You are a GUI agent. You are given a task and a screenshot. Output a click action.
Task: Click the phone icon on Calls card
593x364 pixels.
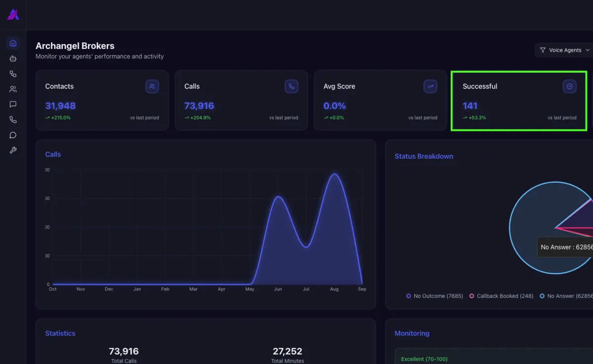(292, 86)
